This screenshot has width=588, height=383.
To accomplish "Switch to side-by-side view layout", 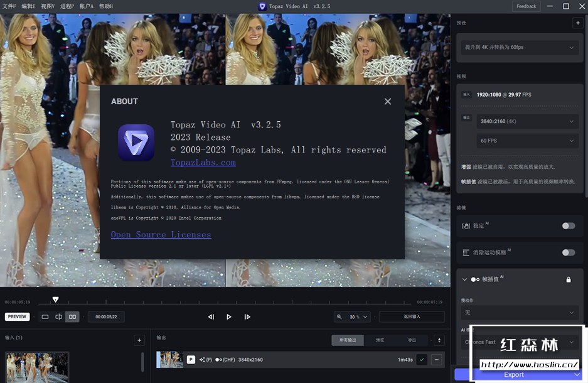I will pyautogui.click(x=72, y=317).
